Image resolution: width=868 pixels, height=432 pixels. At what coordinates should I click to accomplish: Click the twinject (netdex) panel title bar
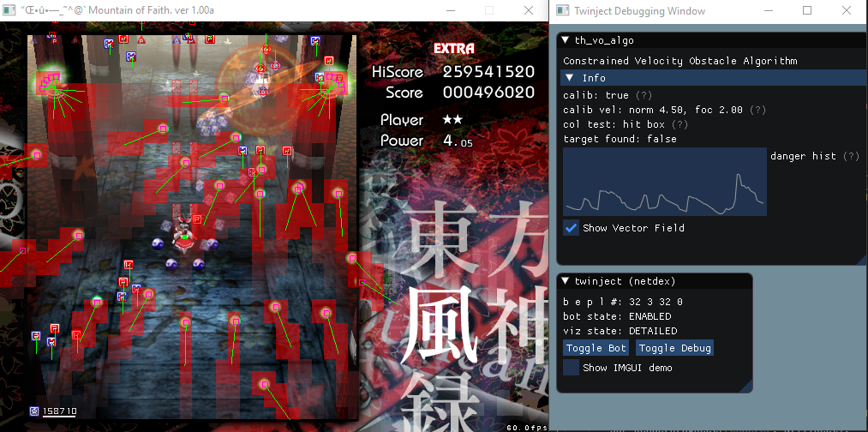(655, 281)
